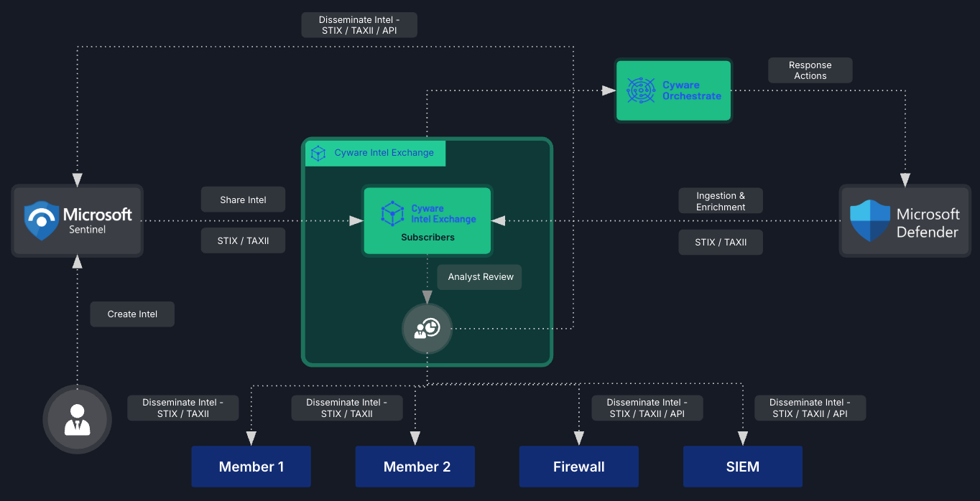Select the Member 2 node
The height and width of the screenshot is (501, 980).
pyautogui.click(x=415, y=466)
